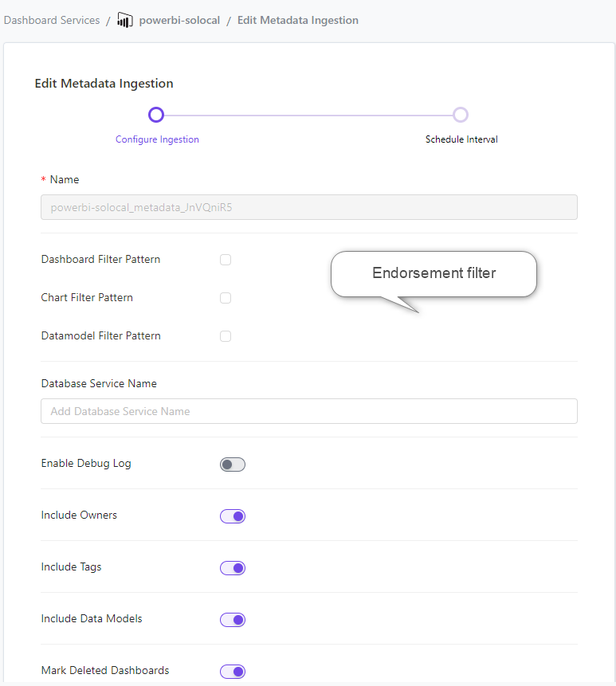Click the Add Database Service Name field
The width and height of the screenshot is (616, 686).
308,411
